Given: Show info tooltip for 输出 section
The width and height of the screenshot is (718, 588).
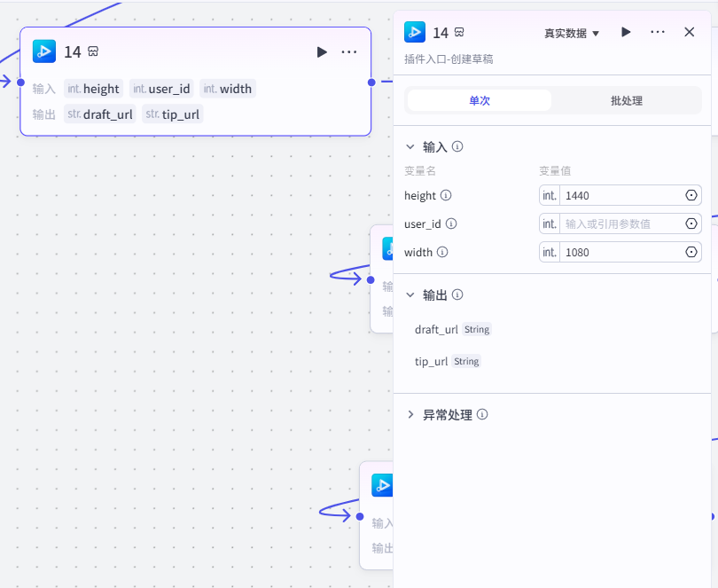Looking at the screenshot, I should point(457,294).
